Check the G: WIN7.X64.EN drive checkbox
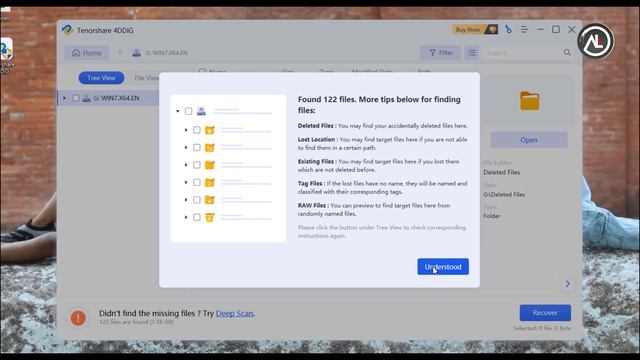The height and width of the screenshot is (360, 640). tap(76, 98)
